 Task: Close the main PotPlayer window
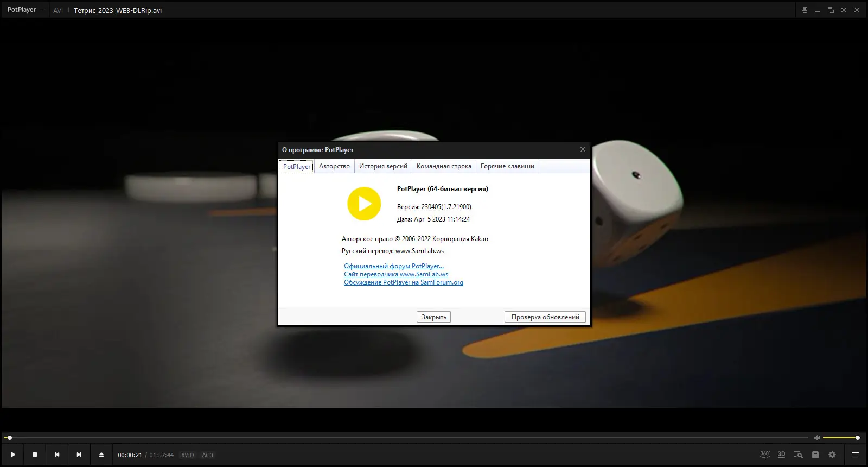pos(857,10)
